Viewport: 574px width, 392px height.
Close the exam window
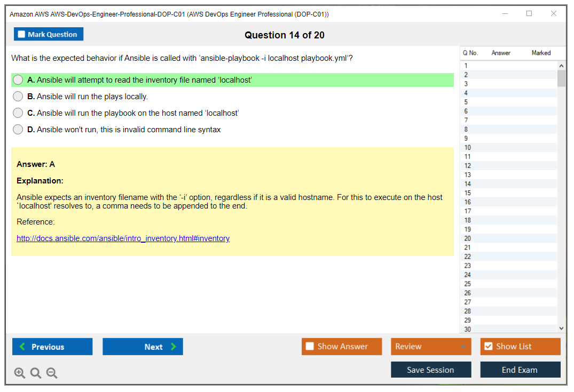tap(554, 14)
